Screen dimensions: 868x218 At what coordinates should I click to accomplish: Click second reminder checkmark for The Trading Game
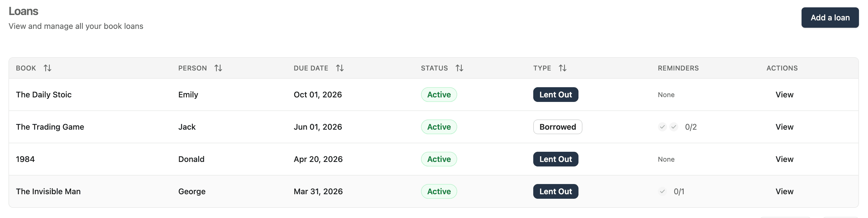(x=673, y=127)
